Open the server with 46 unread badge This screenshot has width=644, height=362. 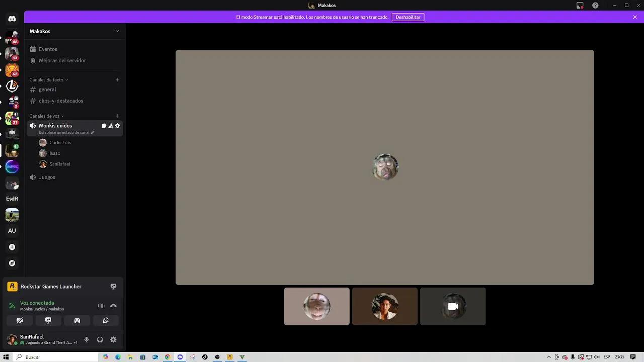(12, 37)
